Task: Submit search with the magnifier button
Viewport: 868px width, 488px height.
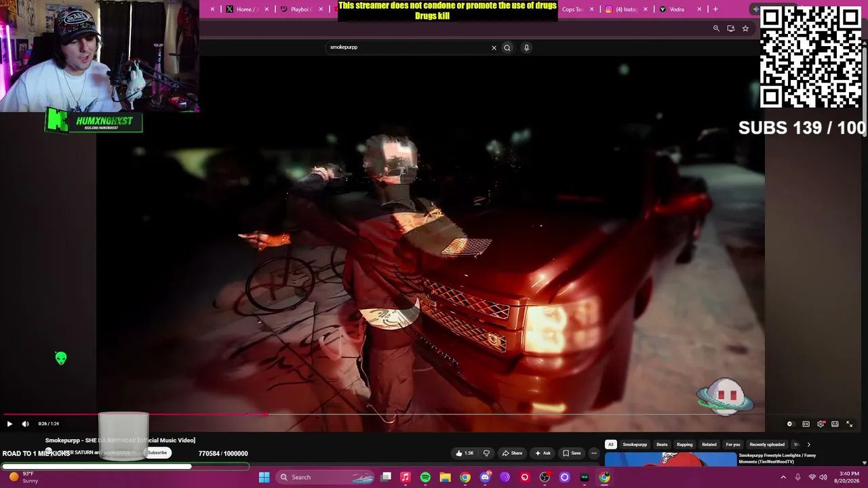Action: (507, 47)
